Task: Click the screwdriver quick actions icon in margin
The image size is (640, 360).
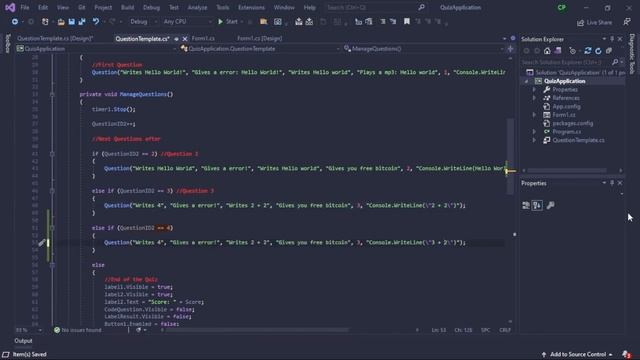Action: 42,242
